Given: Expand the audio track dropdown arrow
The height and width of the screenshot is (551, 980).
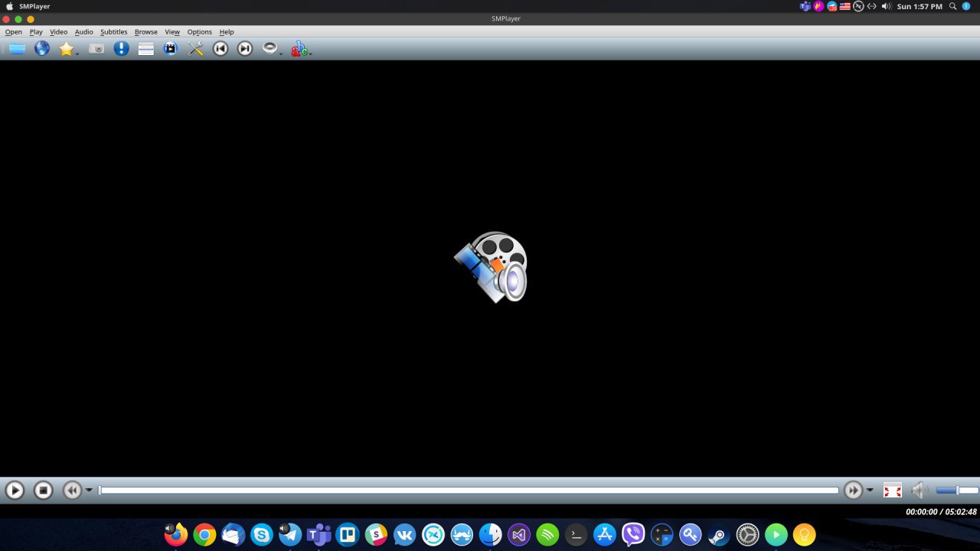Looking at the screenshot, I should [x=281, y=54].
